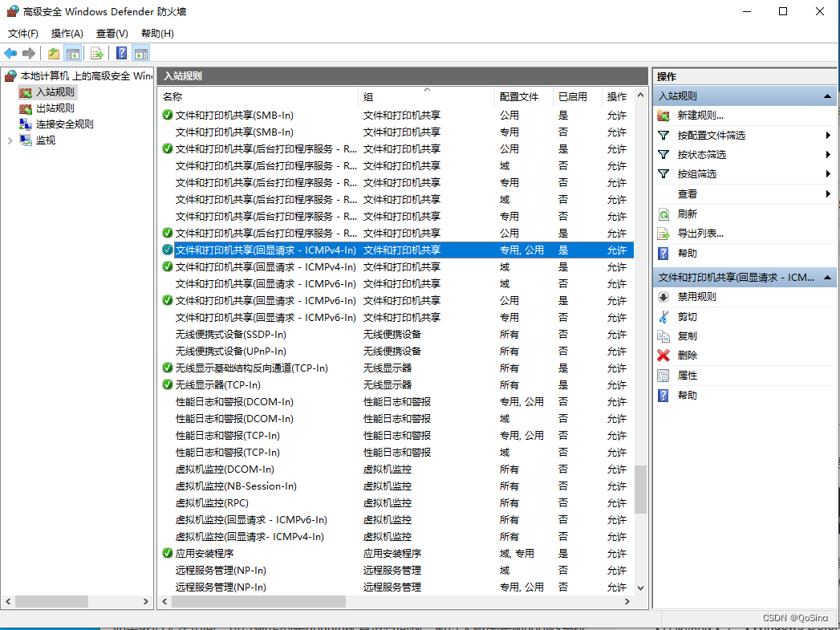Select the 出站规则 tree item
This screenshot has height=630, width=840.
coord(55,108)
